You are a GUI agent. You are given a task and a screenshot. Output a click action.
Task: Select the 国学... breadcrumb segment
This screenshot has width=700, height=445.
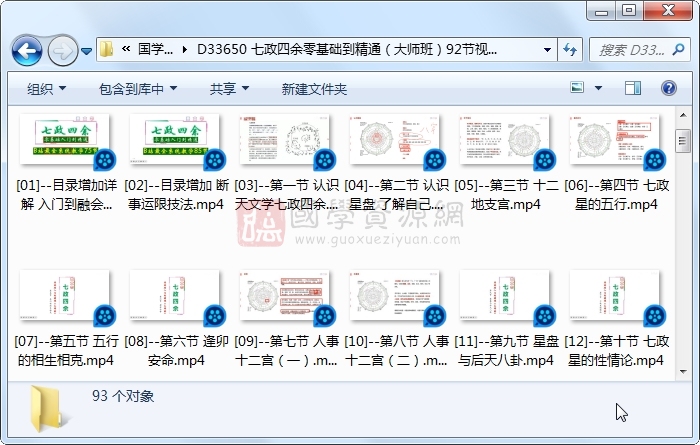click(x=155, y=49)
